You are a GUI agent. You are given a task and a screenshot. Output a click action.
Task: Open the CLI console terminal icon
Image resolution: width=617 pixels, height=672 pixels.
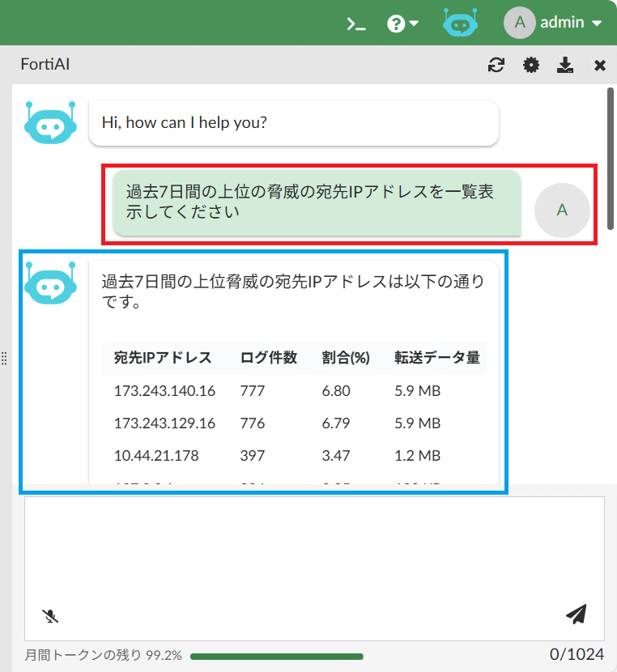pyautogui.click(x=356, y=23)
